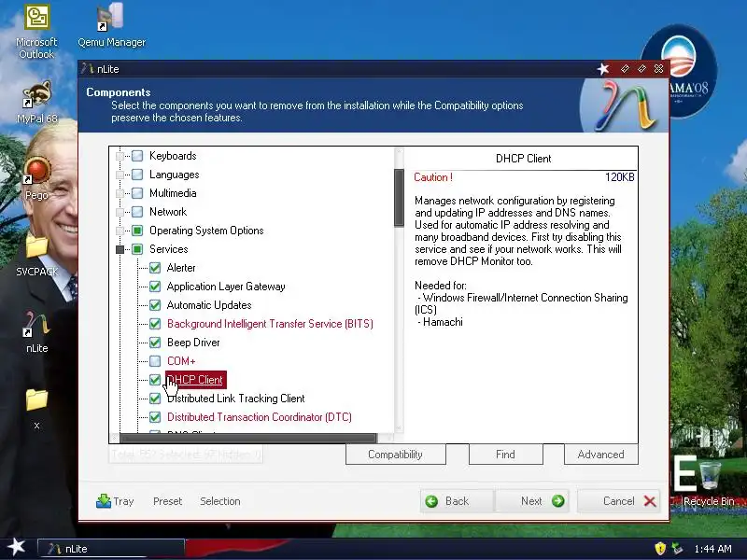The image size is (747, 560).
Task: Uncheck Automatic Updates checkbox
Action: [x=155, y=305]
